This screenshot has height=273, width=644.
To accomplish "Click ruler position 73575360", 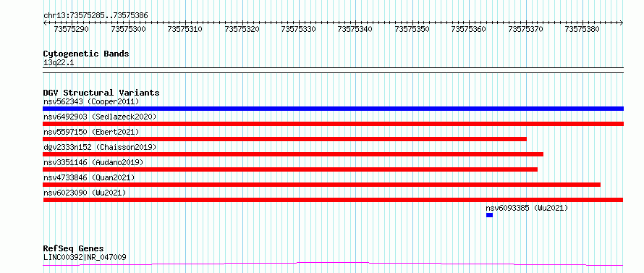I will click(469, 29).
